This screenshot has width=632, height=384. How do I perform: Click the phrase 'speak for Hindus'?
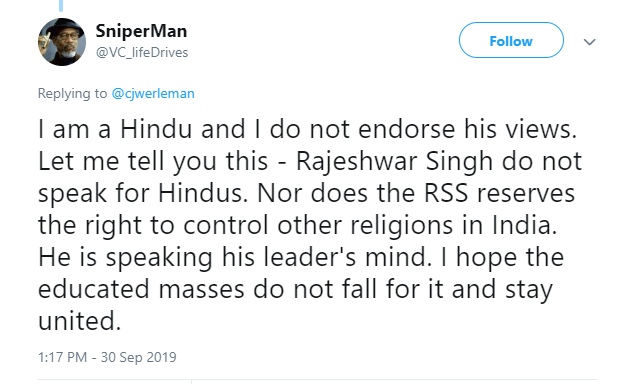tap(141, 193)
